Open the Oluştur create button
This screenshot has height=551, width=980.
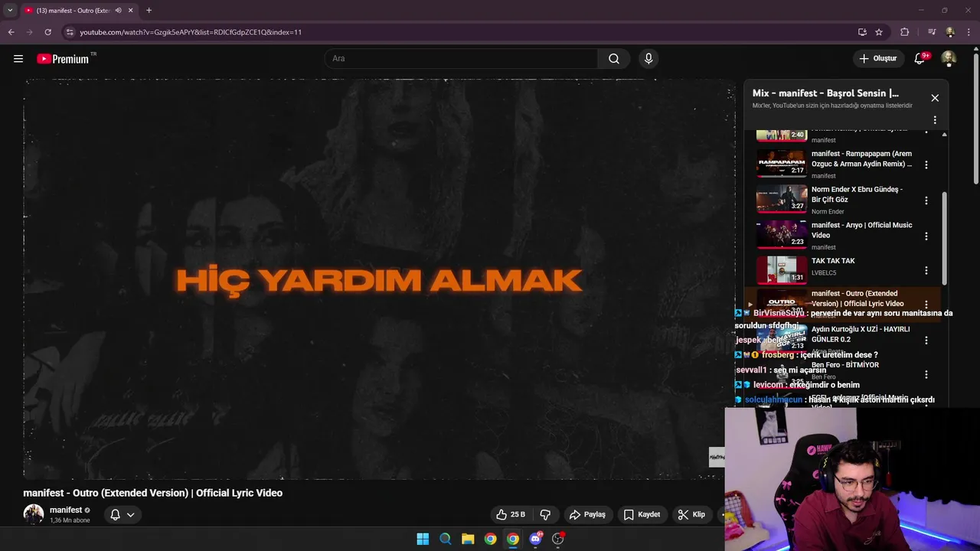coord(878,59)
